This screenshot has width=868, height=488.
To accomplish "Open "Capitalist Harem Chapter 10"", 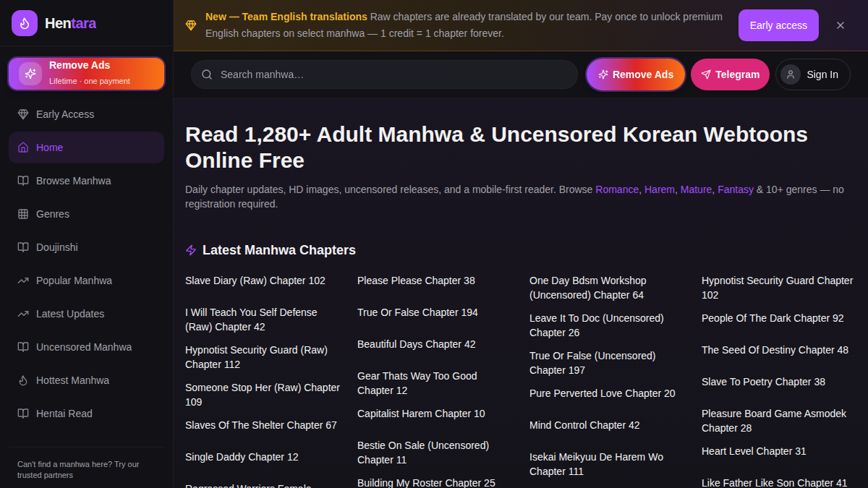I will (x=421, y=414).
